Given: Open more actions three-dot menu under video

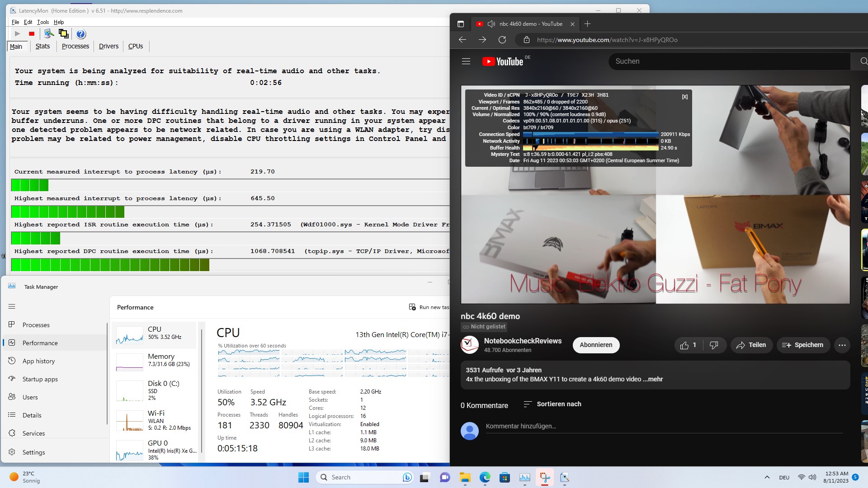Looking at the screenshot, I should pos(842,345).
